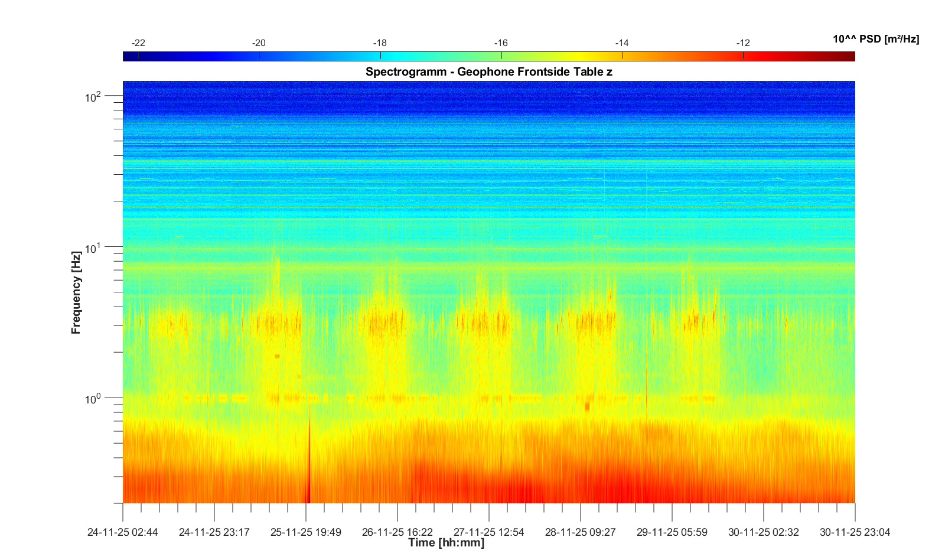Click the spectrogram title 'Geophone Frontside Table z'
This screenshot has height=560, width=945.
tap(488, 72)
